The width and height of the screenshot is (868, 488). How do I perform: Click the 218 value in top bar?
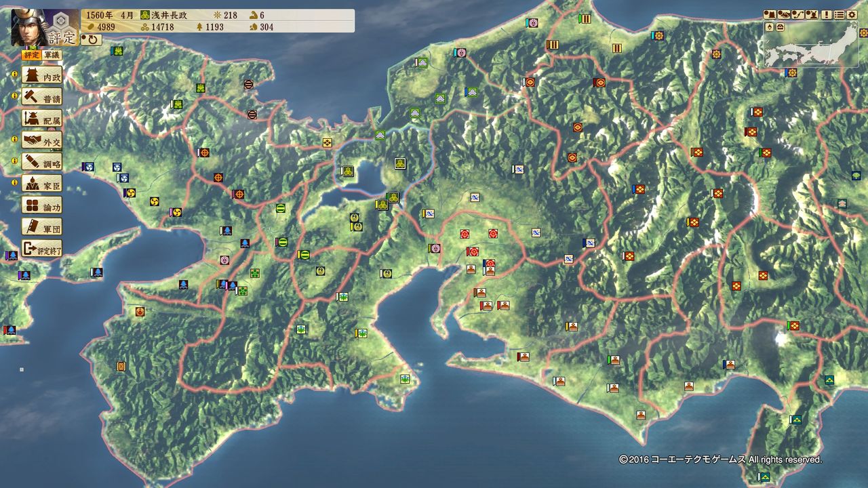231,15
